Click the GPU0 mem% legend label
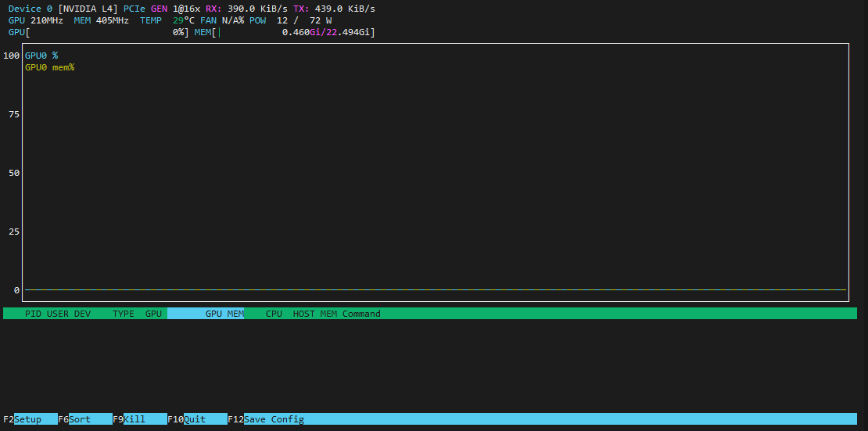 (x=49, y=67)
